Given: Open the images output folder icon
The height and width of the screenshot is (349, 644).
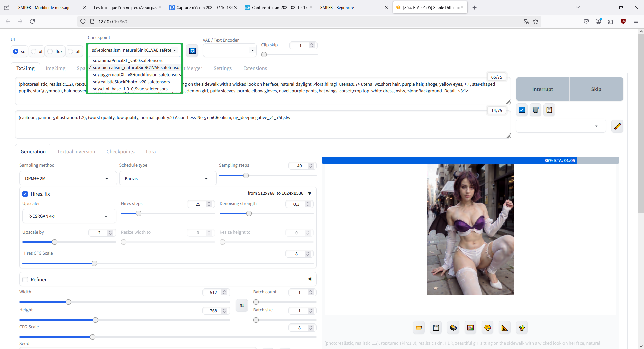Looking at the screenshot, I should point(419,328).
